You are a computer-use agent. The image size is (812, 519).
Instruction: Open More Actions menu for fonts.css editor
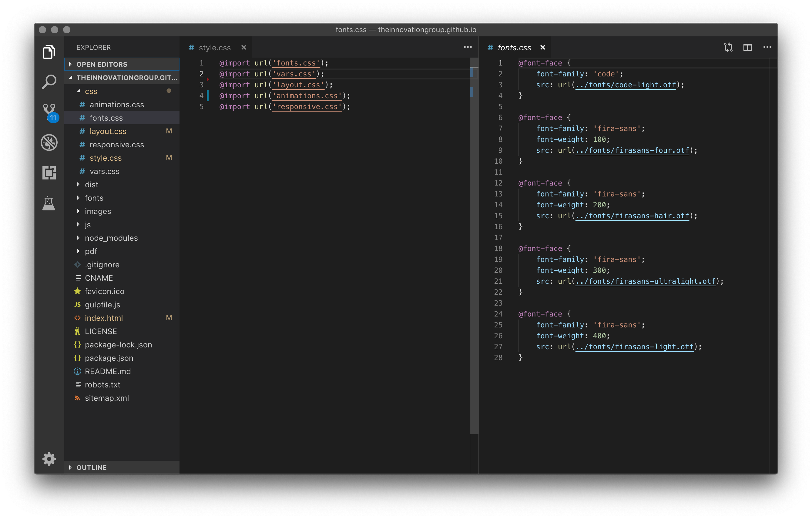(x=767, y=48)
